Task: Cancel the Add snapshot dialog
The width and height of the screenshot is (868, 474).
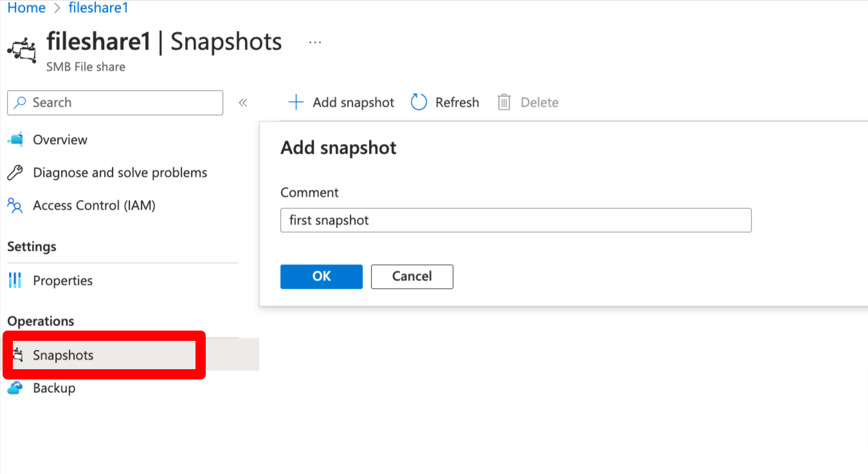Action: point(411,277)
